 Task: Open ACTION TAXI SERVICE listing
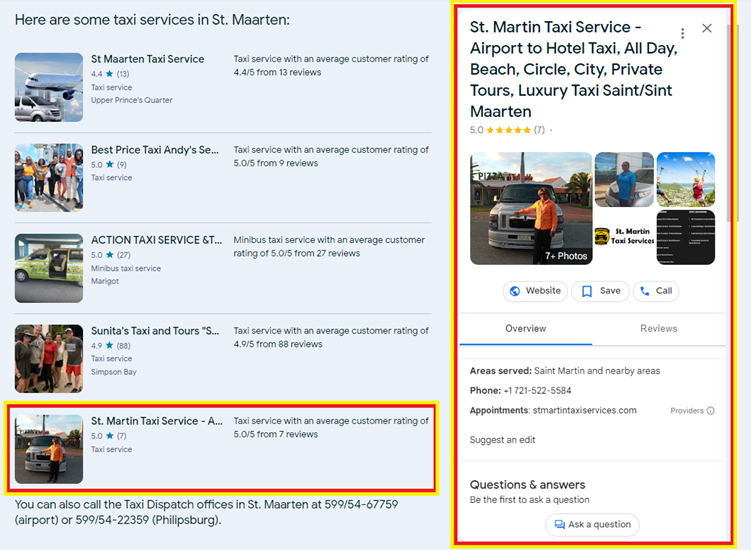point(156,240)
